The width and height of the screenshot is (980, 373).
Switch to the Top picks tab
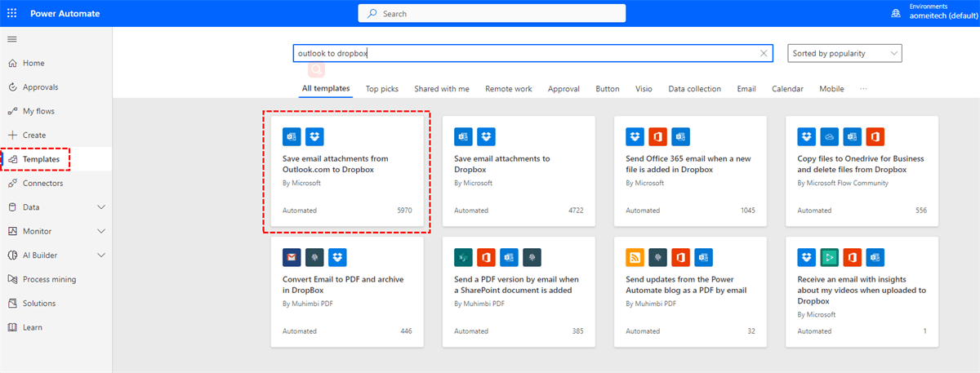click(x=382, y=89)
